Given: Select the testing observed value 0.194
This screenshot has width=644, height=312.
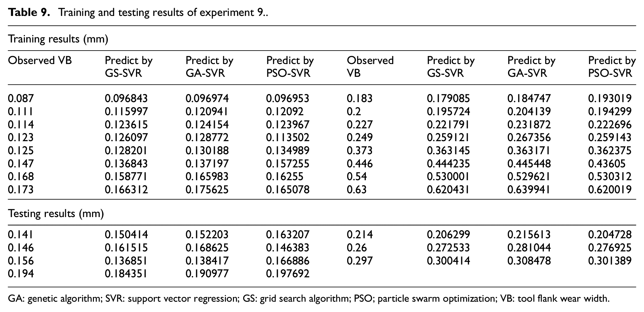Looking at the screenshot, I should tap(21, 274).
